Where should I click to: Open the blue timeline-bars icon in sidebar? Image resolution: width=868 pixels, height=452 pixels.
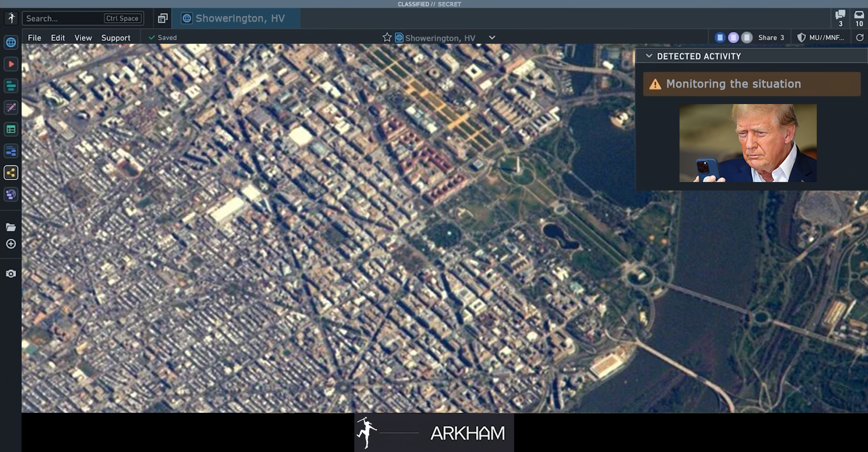pyautogui.click(x=11, y=151)
